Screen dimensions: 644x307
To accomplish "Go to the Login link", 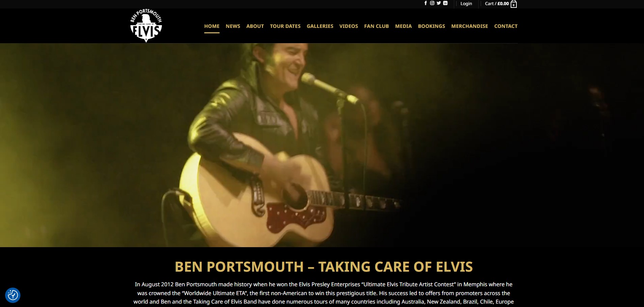I will click(466, 3).
